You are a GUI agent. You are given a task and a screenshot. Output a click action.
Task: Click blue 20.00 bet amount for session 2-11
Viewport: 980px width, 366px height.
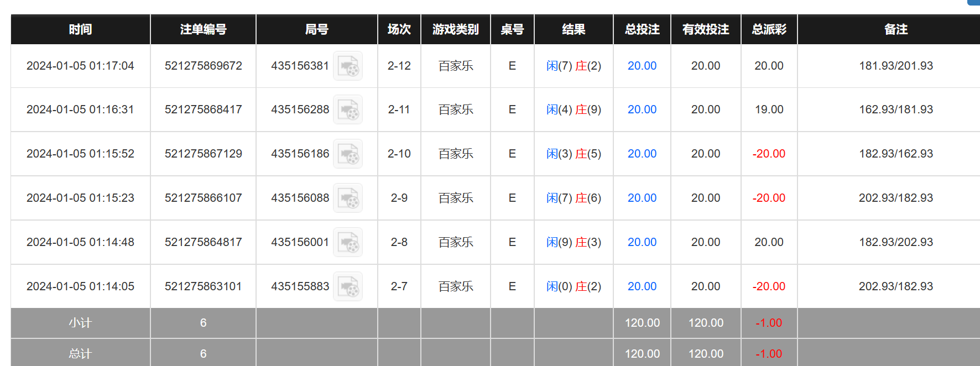click(x=642, y=109)
